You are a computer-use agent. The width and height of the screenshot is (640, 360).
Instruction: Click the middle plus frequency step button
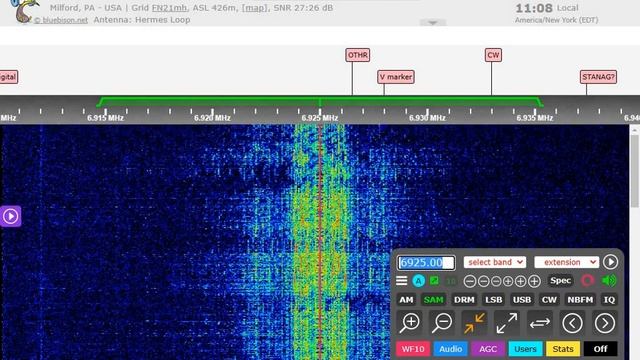(520, 281)
